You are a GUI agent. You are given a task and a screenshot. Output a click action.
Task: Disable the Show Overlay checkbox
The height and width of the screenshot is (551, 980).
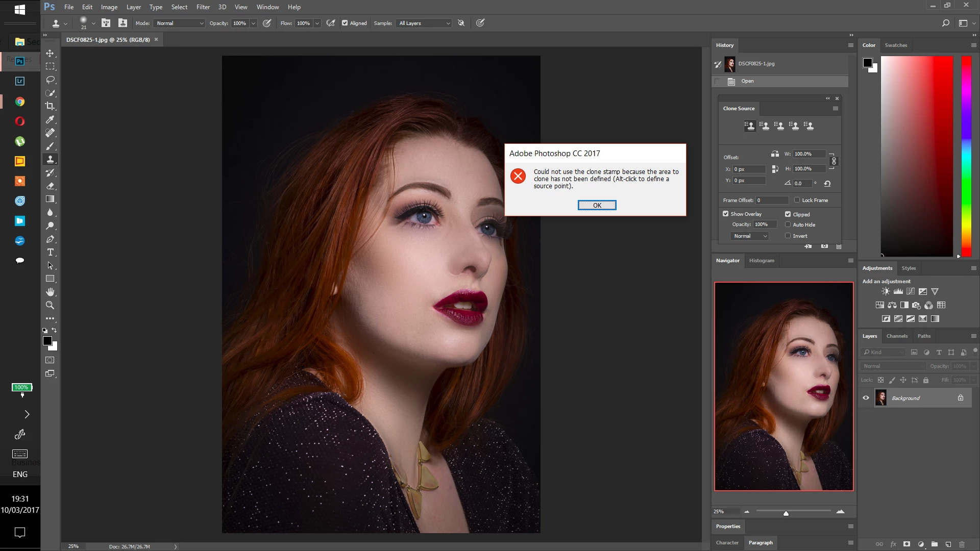pyautogui.click(x=726, y=214)
